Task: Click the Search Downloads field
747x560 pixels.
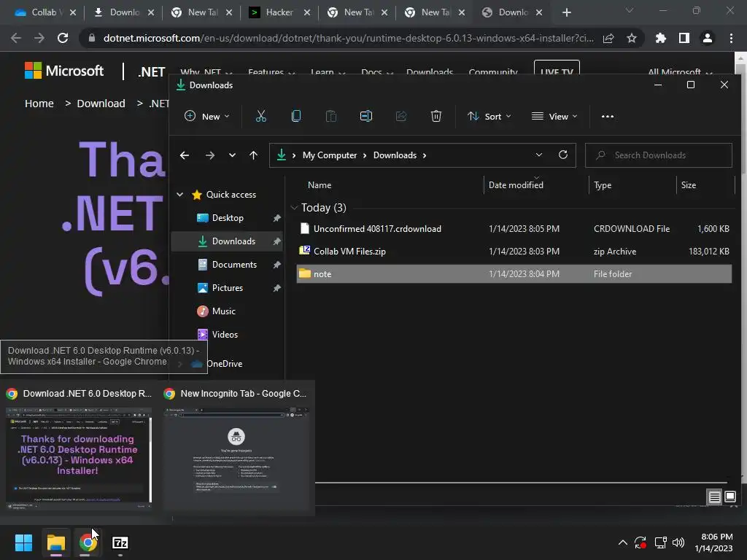Action: (659, 155)
